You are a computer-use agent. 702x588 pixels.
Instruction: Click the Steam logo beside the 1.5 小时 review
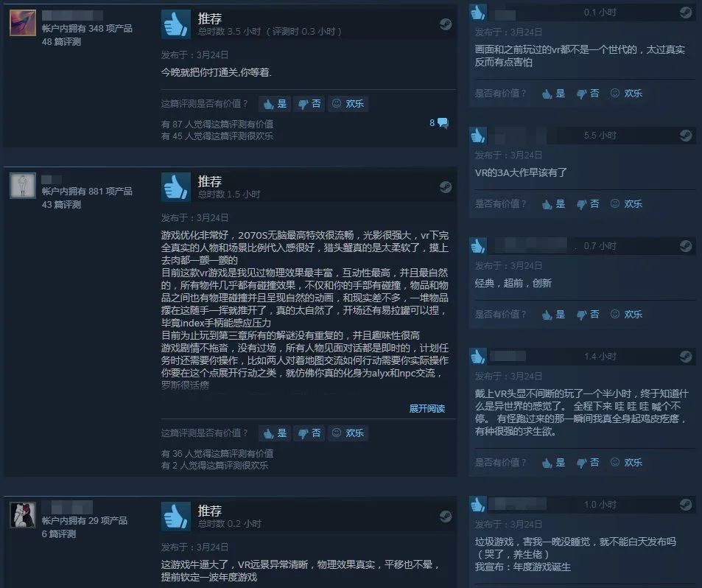point(446,186)
